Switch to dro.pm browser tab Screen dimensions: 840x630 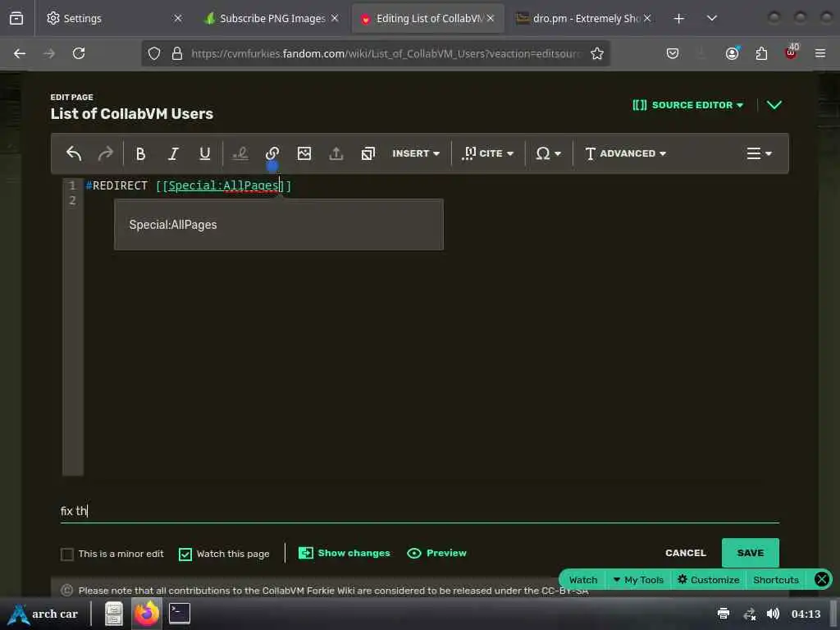[584, 18]
